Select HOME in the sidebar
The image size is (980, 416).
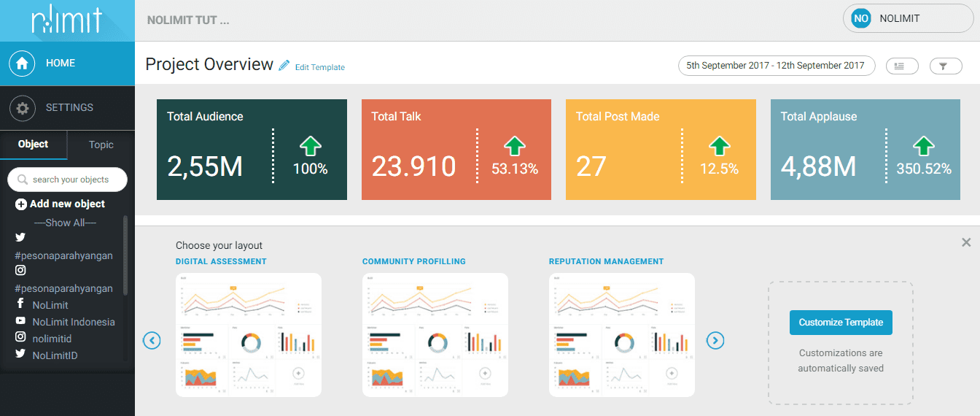click(x=67, y=63)
